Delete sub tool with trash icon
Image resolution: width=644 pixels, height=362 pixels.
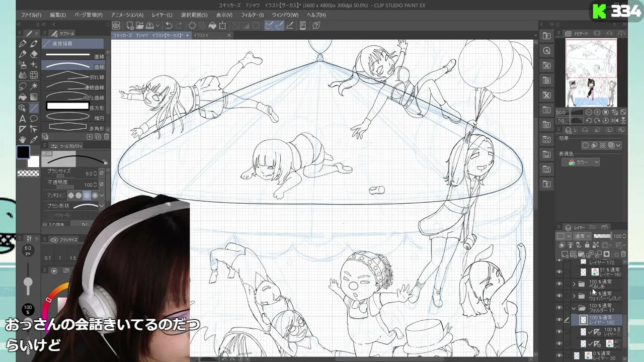106,137
